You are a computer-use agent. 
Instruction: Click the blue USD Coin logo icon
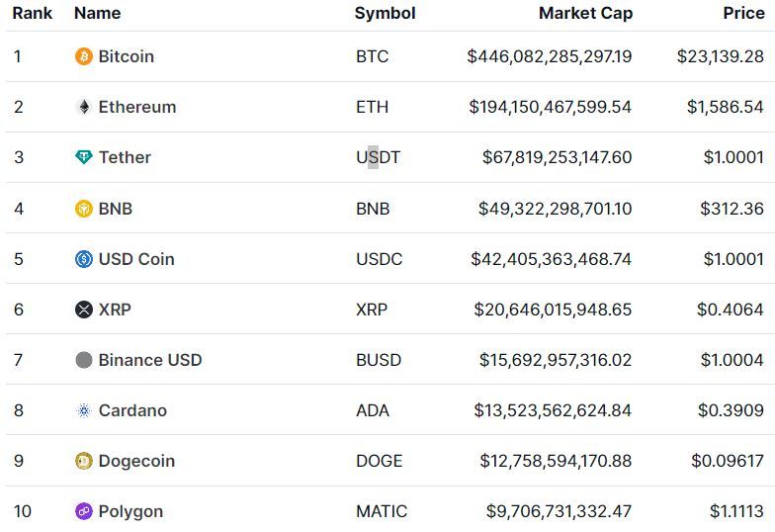pyautogui.click(x=83, y=259)
